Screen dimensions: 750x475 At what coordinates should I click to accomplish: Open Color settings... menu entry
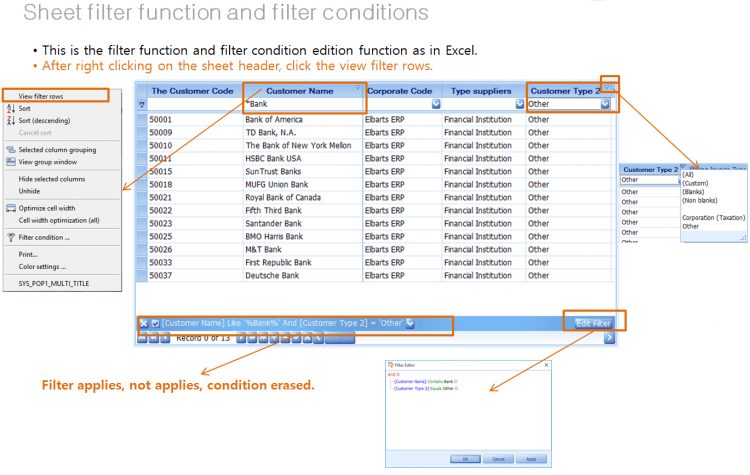[42, 266]
